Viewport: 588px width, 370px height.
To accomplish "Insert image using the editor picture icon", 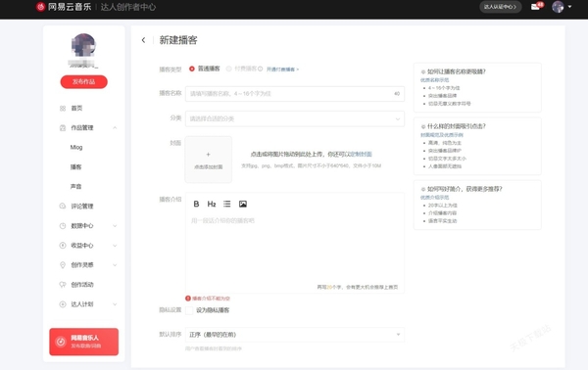I will 243,204.
